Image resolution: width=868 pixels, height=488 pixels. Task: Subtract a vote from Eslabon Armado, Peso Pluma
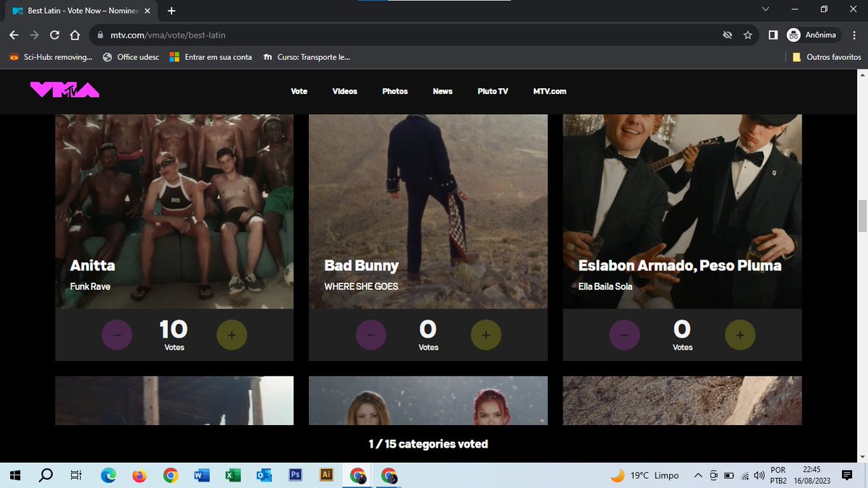tap(625, 335)
